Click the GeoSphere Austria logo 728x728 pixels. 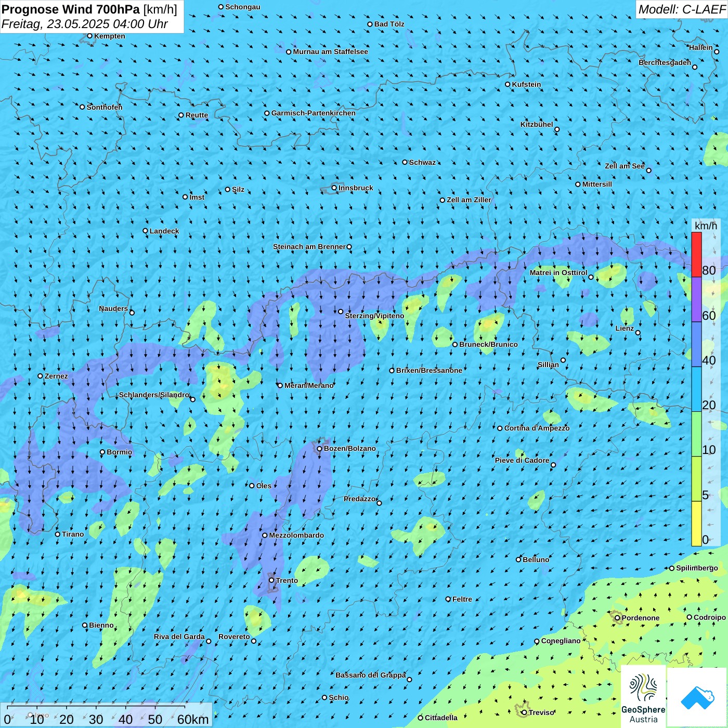(643, 696)
